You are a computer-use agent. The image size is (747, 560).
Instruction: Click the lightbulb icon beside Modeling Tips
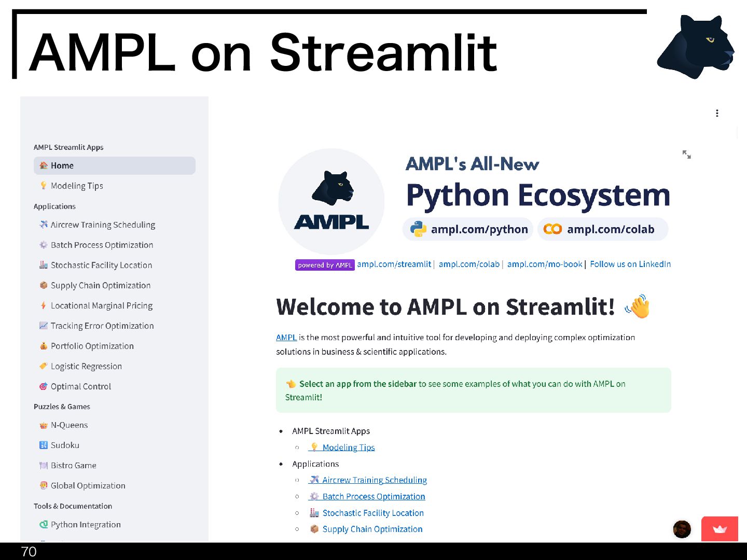click(x=44, y=186)
